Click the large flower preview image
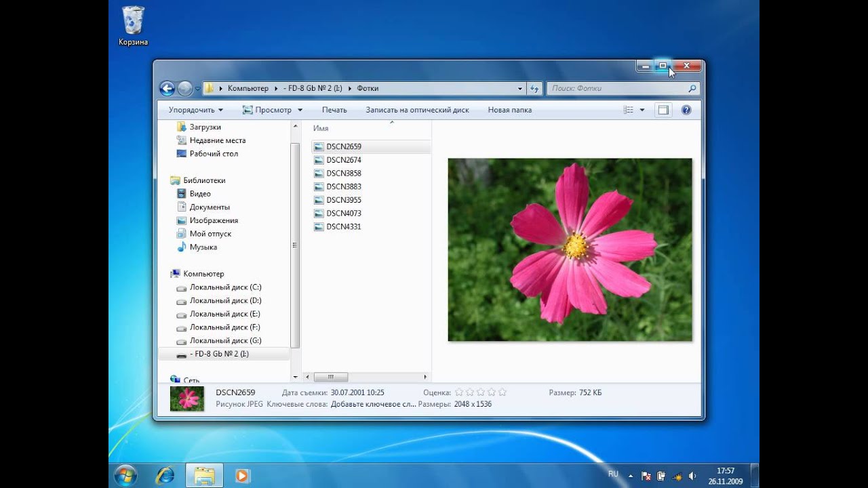 point(570,249)
